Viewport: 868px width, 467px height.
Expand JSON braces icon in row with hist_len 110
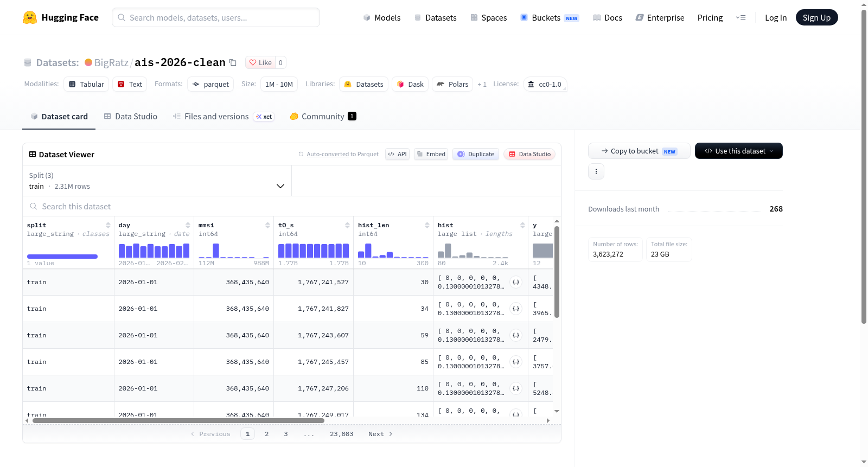coord(516,388)
